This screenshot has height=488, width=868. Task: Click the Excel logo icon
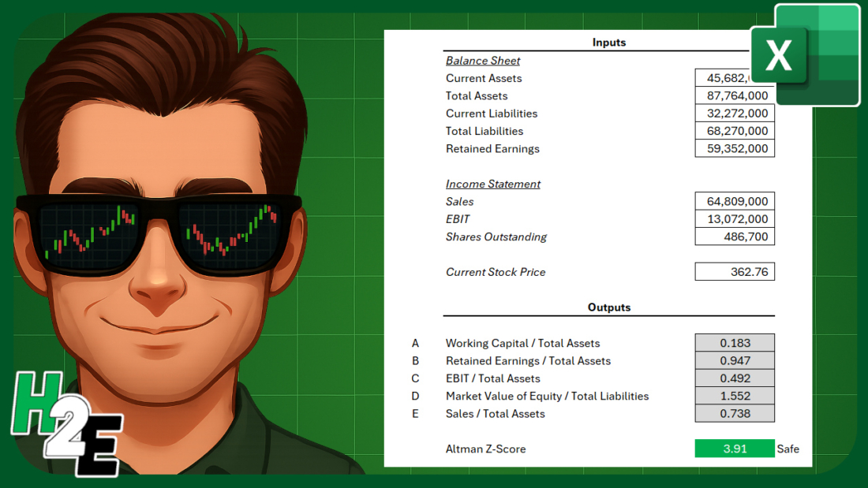[806, 54]
